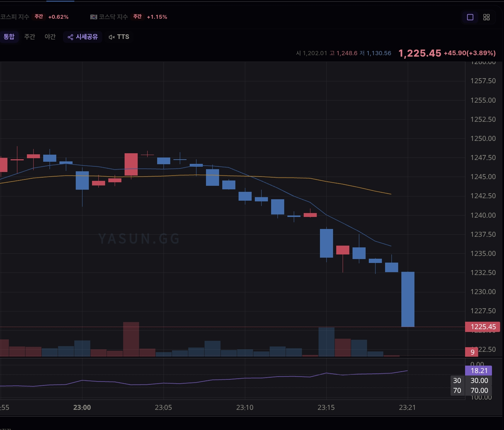
Task: Click the 1225.45 current price label
Action: point(483,327)
